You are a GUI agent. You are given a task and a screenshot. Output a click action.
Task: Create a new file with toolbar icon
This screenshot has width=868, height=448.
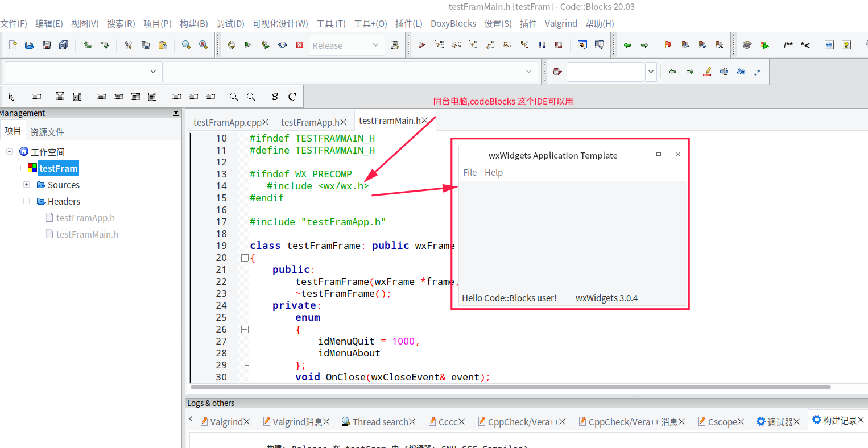pyautogui.click(x=13, y=45)
